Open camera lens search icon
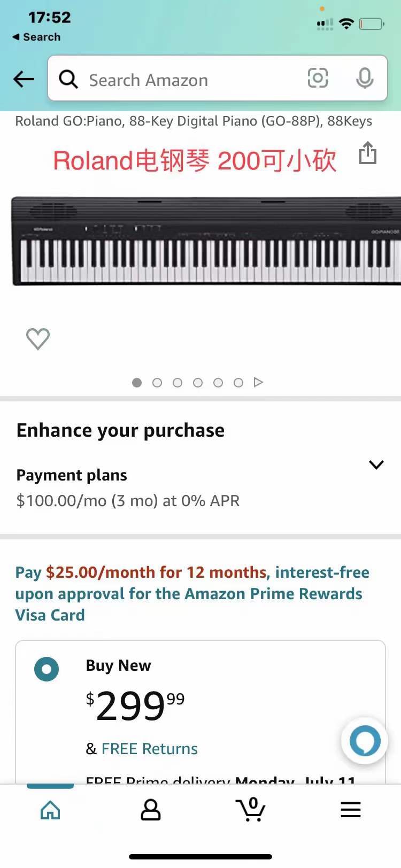The image size is (401, 868). click(318, 78)
